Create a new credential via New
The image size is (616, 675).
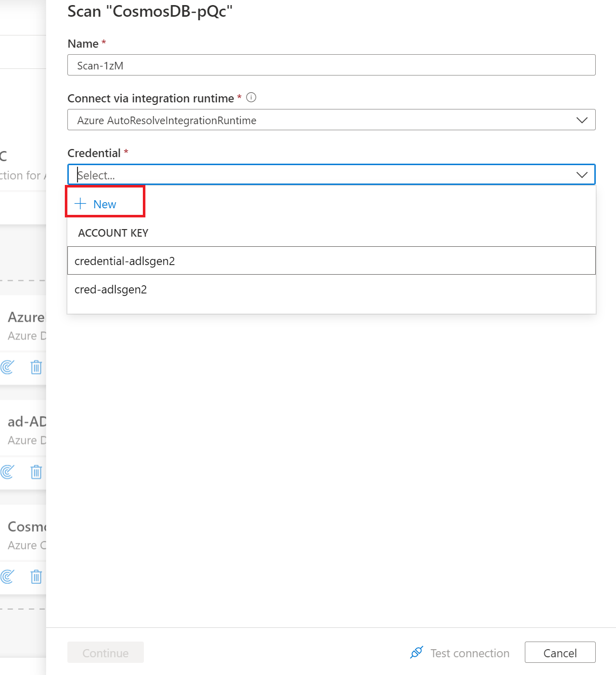point(104,204)
